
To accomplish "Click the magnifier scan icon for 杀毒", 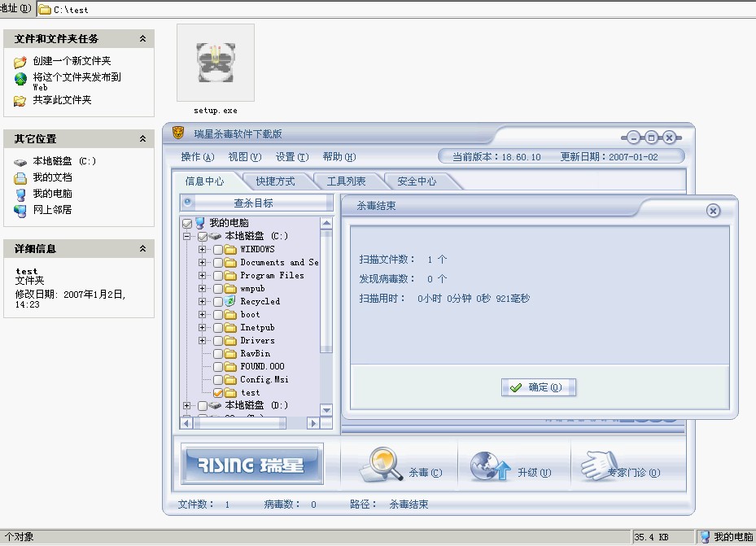I will (382, 464).
